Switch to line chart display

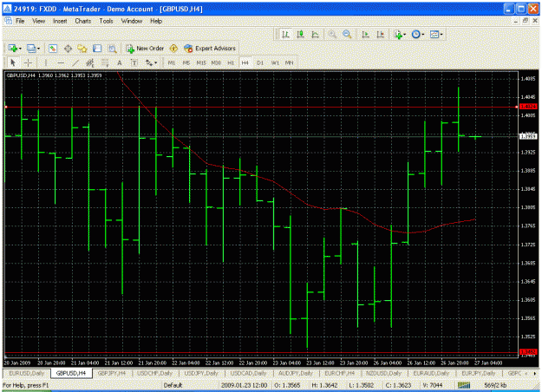[x=316, y=34]
